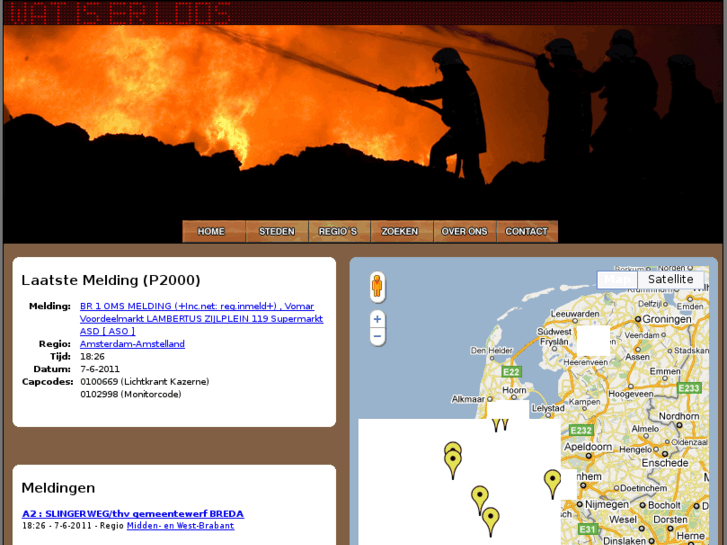Click the eastern yellow marker near Arnhem
This screenshot has height=545, width=727.
(x=552, y=483)
